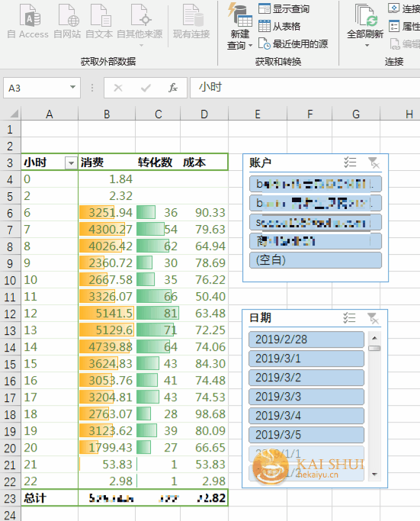Click From Table (从表格)
Screen dimensions: 420x521
click(279, 26)
